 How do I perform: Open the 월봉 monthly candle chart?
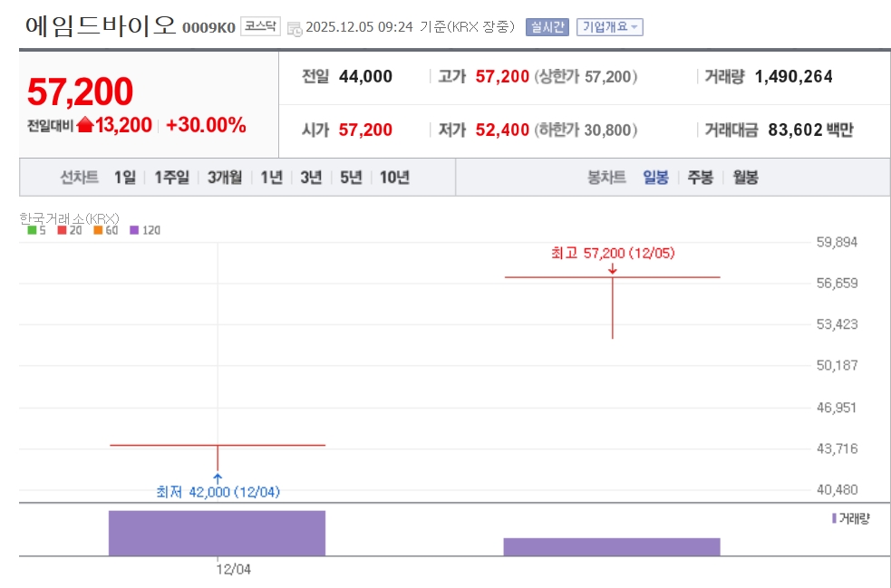(x=745, y=178)
